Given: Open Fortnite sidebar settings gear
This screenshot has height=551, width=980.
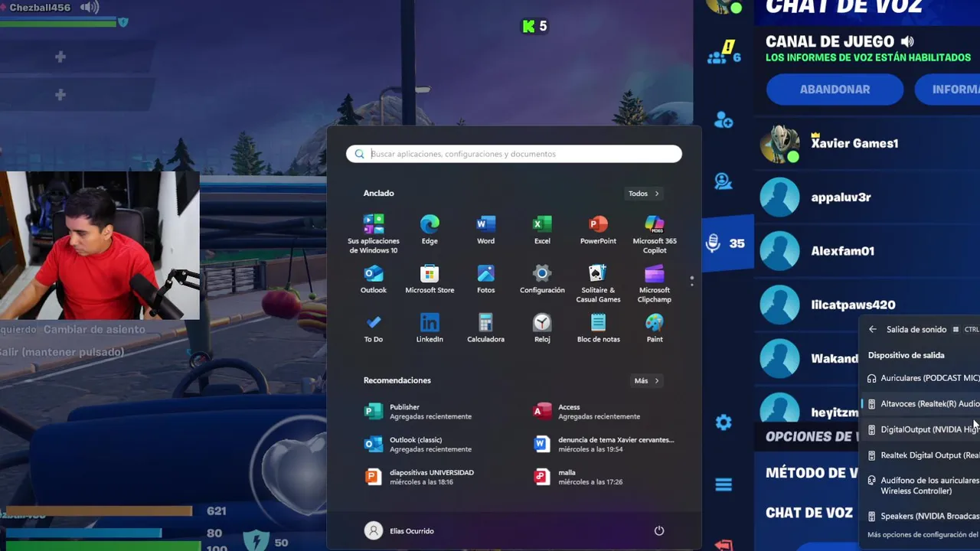Looking at the screenshot, I should (724, 422).
